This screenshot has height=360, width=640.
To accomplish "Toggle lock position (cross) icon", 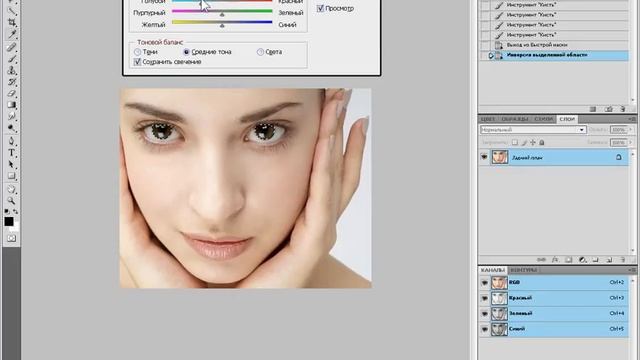I will pos(533,142).
